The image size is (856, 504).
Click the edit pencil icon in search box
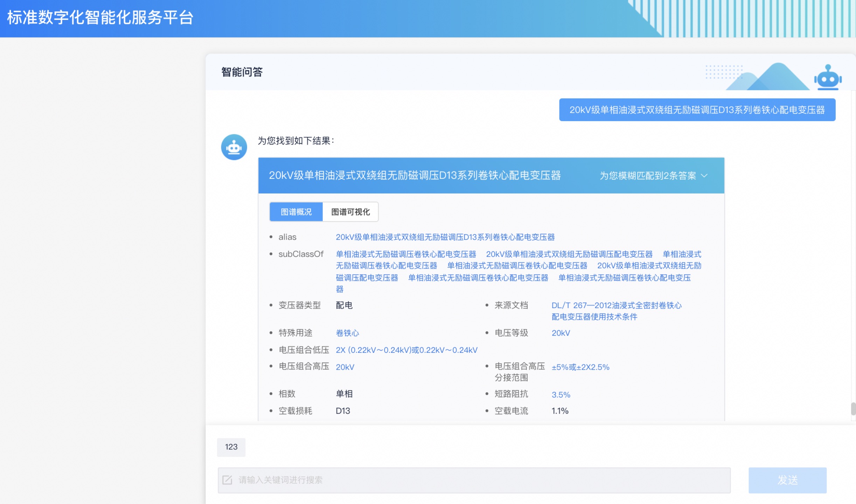coord(227,480)
